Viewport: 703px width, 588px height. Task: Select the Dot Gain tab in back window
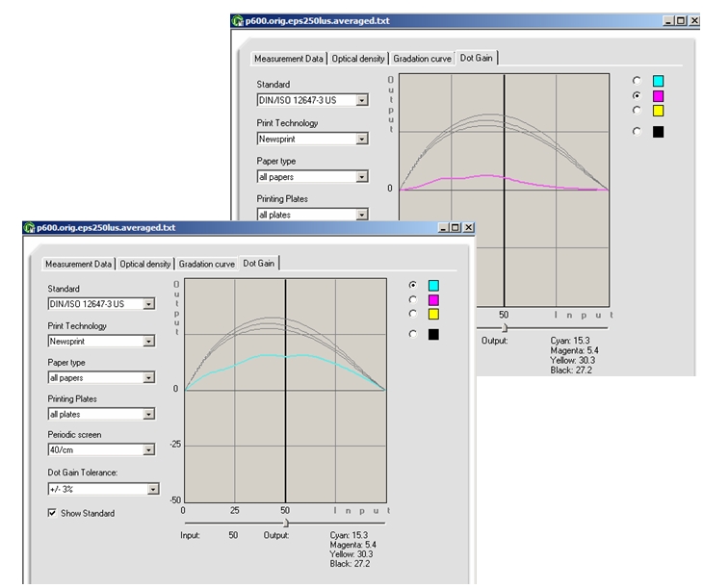476,58
